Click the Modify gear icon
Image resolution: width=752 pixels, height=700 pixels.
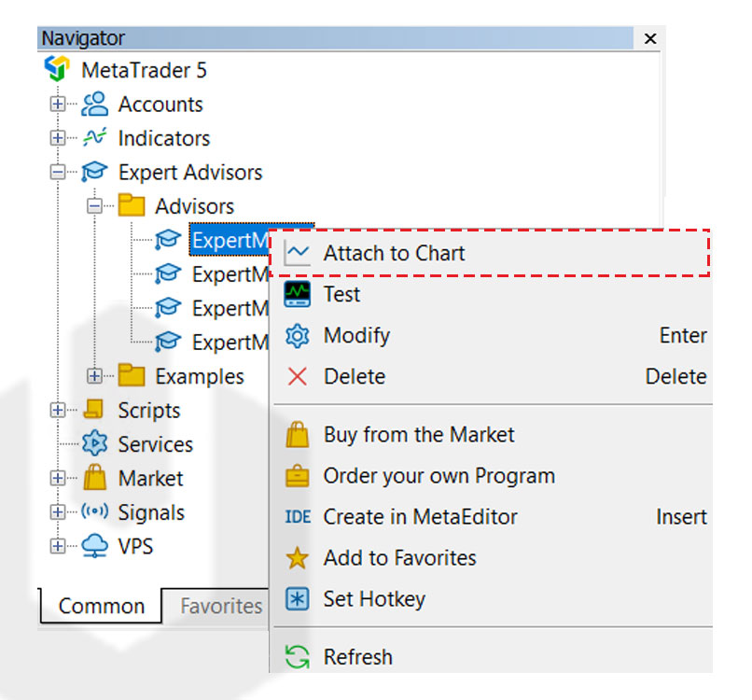click(298, 336)
